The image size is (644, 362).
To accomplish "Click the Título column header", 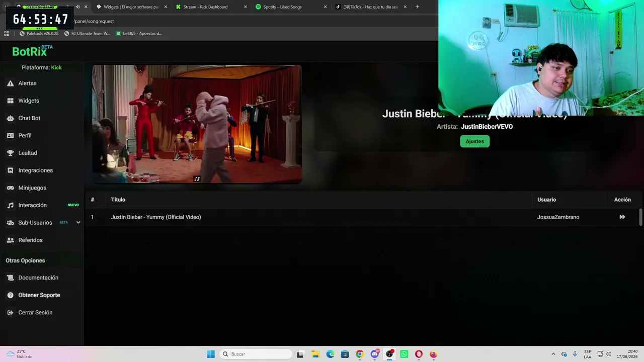I will point(118,200).
